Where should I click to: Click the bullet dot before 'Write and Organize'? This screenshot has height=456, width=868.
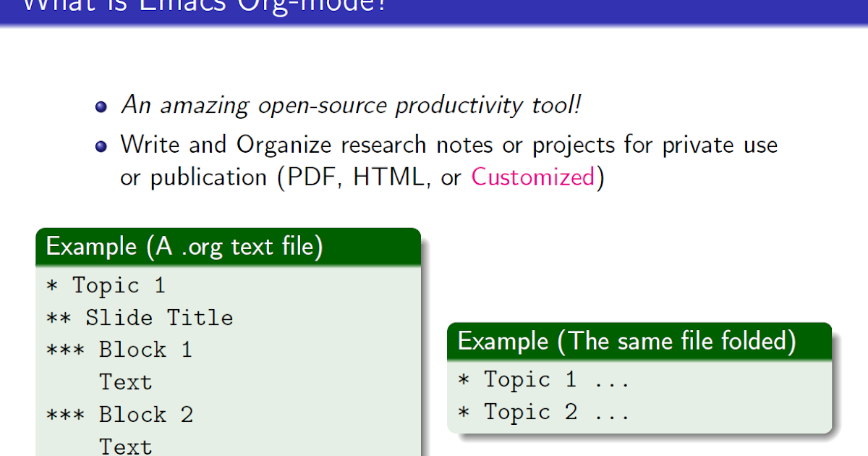[101, 146]
